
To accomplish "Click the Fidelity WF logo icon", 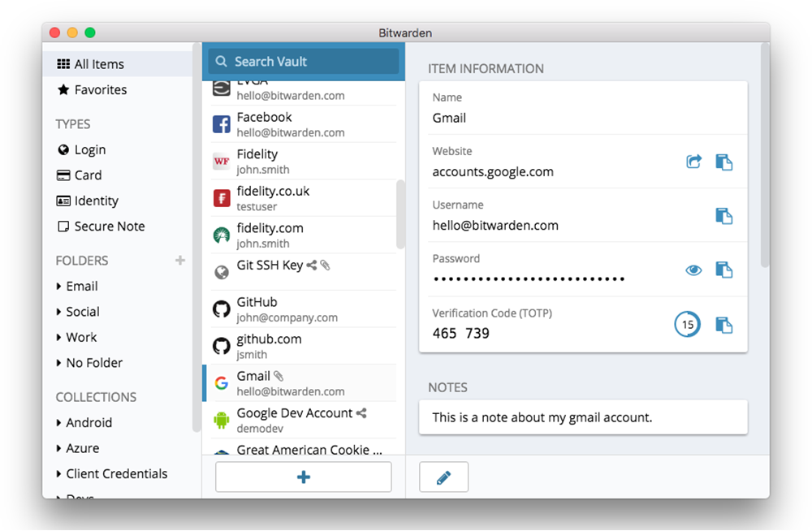I will pos(222,161).
